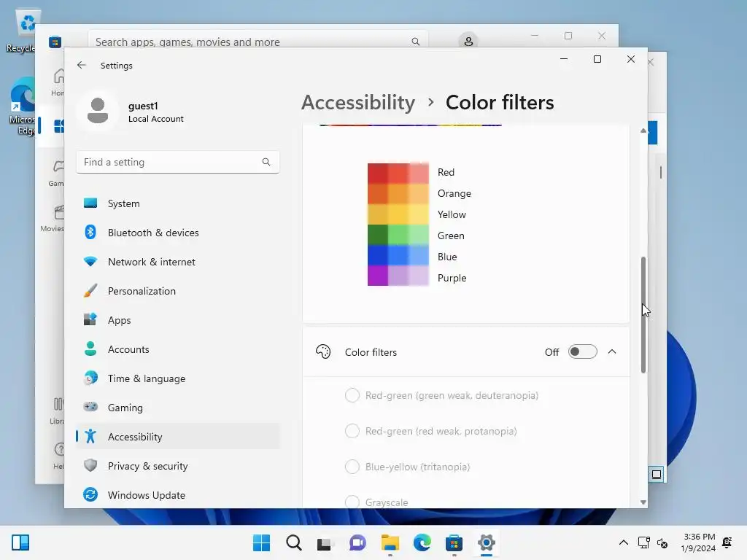Click the System monitor icon
747x560 pixels.
[x=90, y=203]
